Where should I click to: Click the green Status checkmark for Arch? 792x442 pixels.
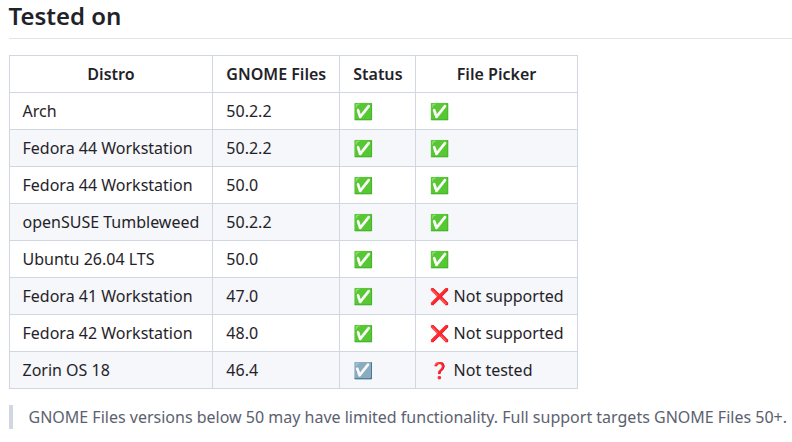click(363, 112)
